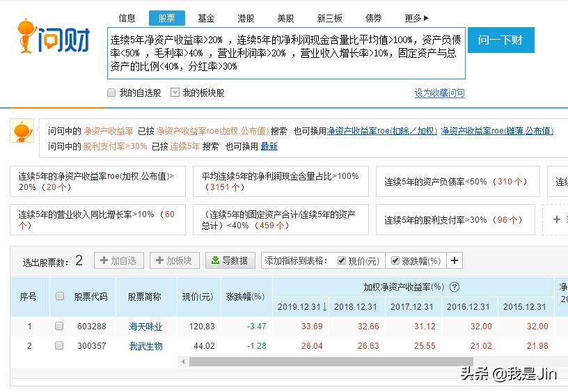Viewport: 568px width, 392px height.
Task: Tick the select-all checkbox in table header
Action: [60, 297]
